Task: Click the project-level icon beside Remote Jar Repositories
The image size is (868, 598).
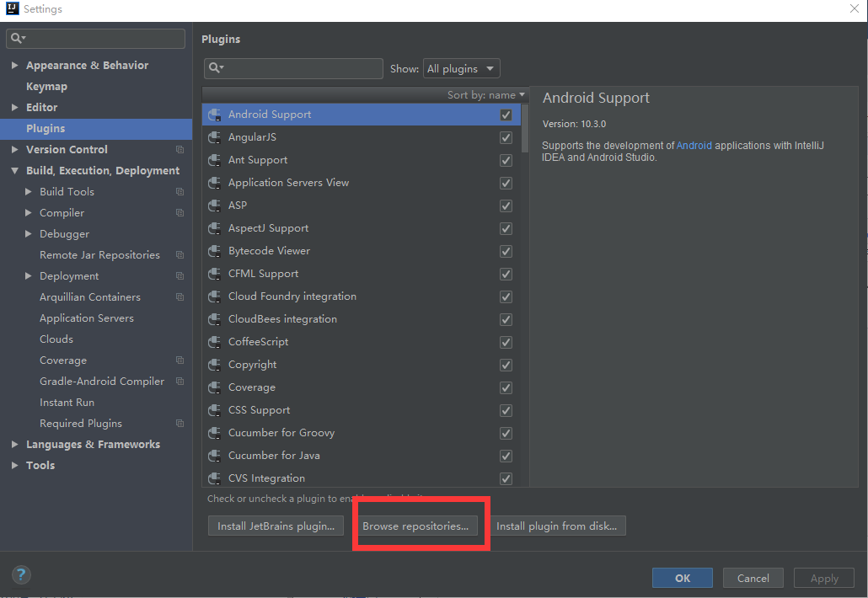Action: tap(179, 254)
